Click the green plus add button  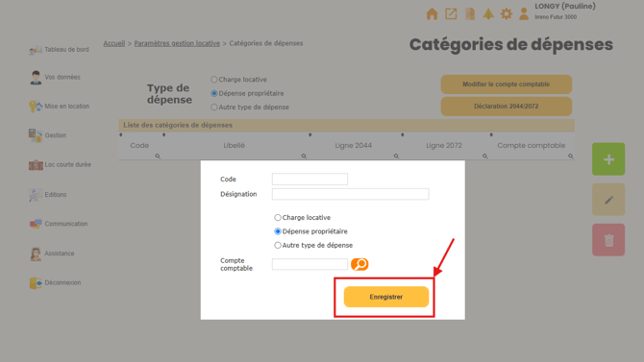(608, 159)
